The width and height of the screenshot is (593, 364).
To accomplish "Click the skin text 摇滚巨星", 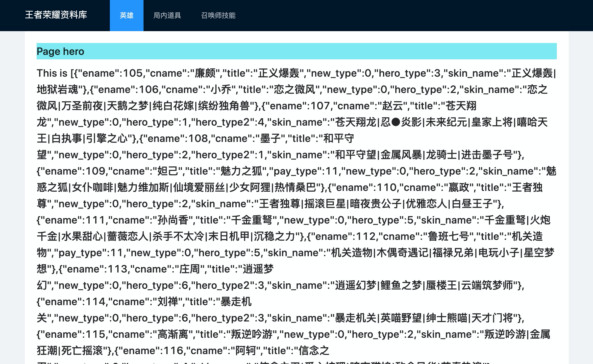I will (x=325, y=204).
